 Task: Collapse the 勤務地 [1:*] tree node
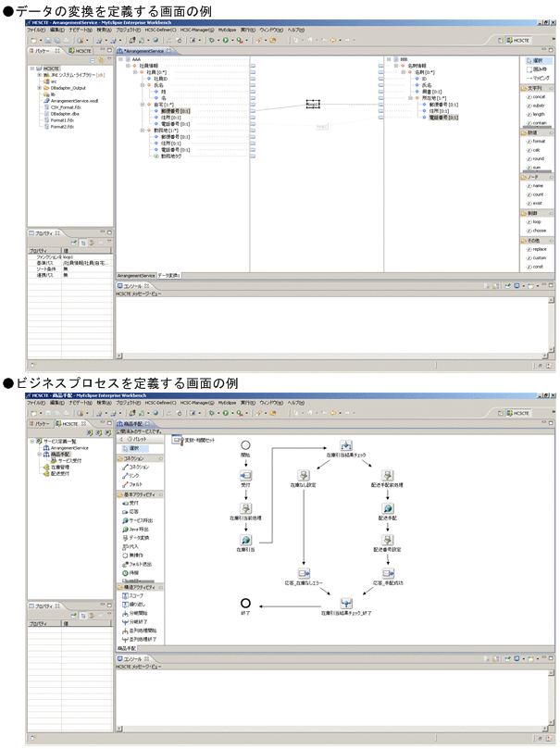coord(143,131)
